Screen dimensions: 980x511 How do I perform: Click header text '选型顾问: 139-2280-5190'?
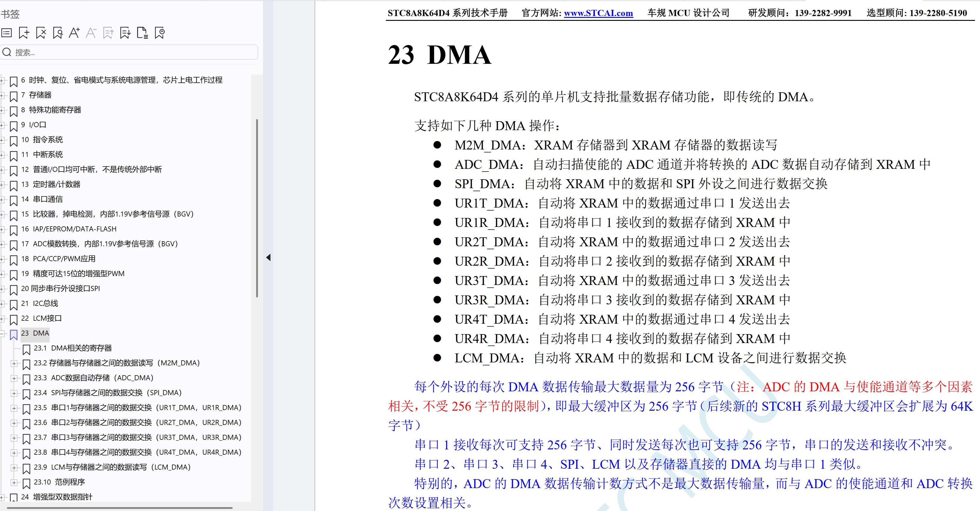[917, 13]
